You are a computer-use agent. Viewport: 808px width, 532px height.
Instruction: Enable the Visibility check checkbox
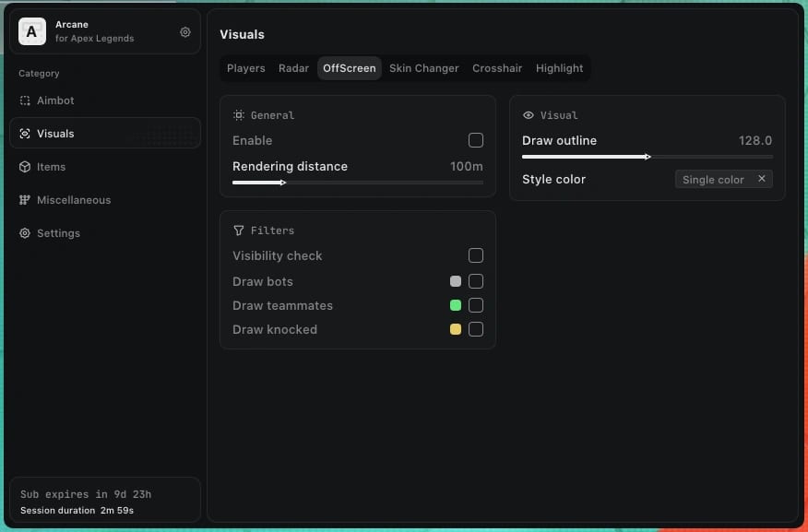tap(476, 255)
